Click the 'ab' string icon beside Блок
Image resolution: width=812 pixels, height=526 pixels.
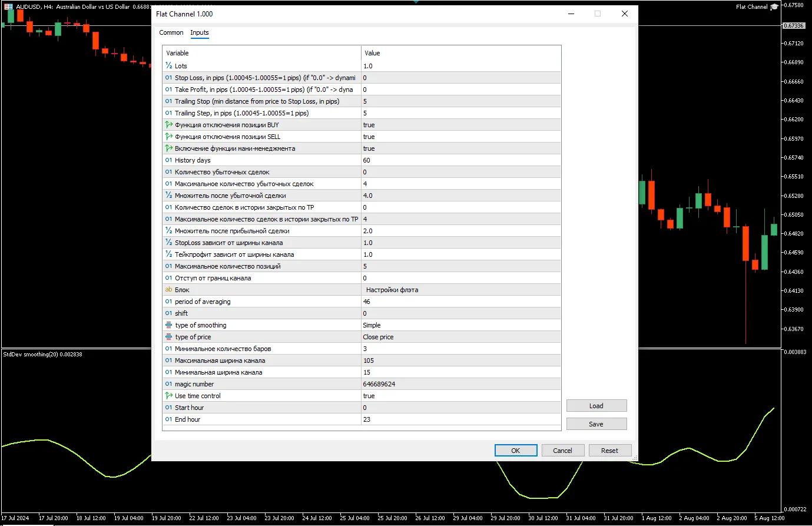(169, 290)
